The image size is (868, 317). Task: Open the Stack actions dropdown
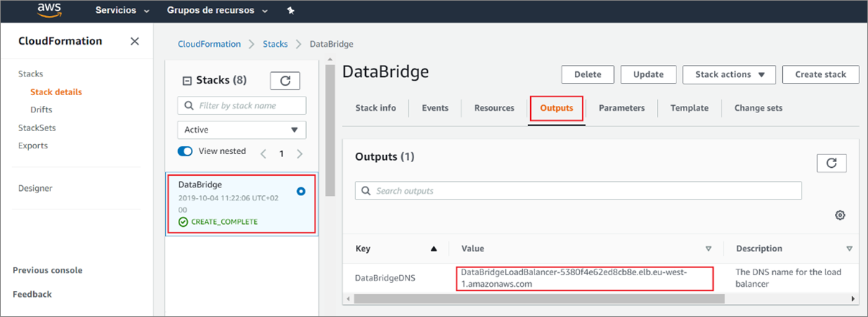(729, 74)
